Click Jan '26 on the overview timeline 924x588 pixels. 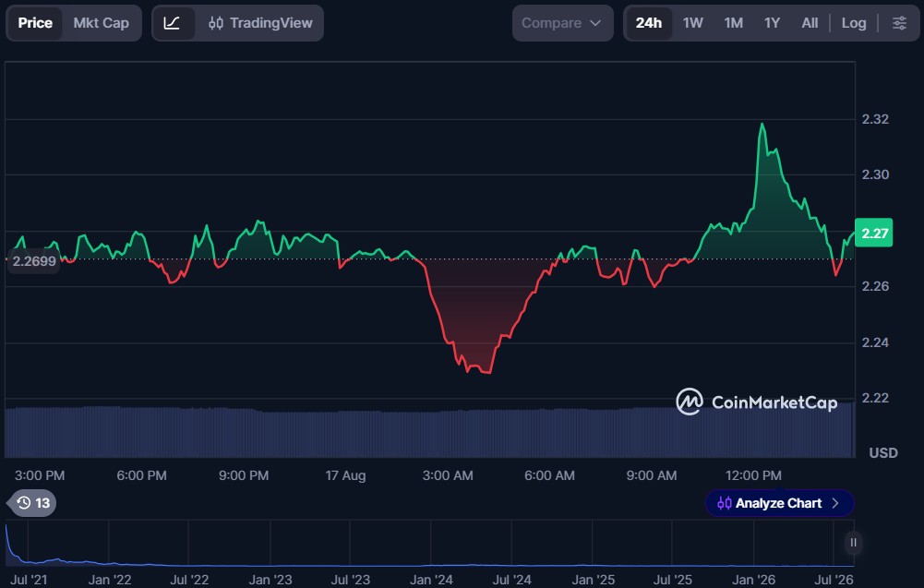(753, 580)
